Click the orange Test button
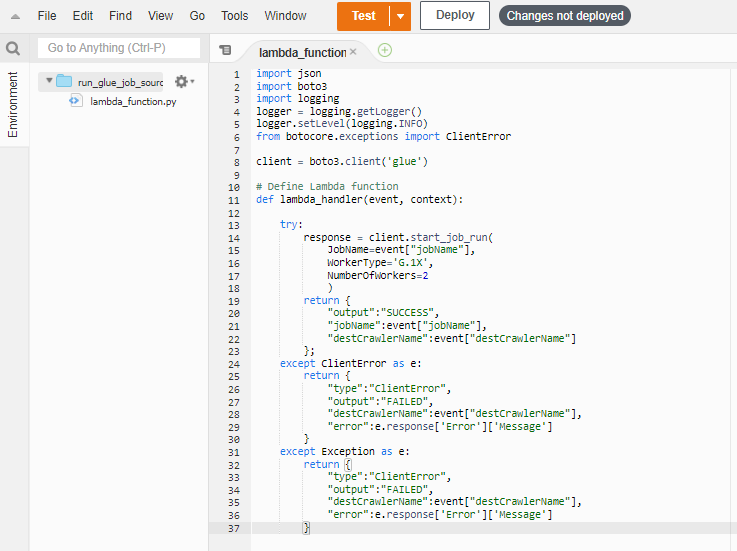Image resolution: width=737 pixels, height=551 pixels. [363, 16]
